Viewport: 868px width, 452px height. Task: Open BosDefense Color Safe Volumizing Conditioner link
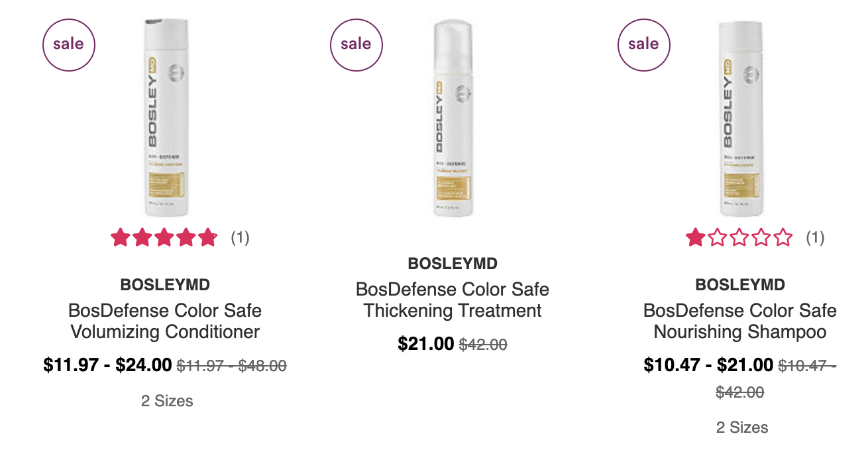[x=165, y=321]
